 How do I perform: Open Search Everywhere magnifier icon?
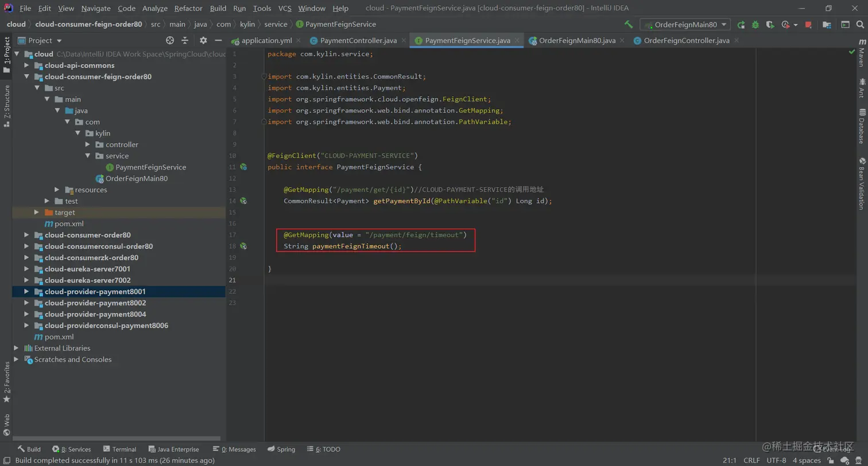859,25
